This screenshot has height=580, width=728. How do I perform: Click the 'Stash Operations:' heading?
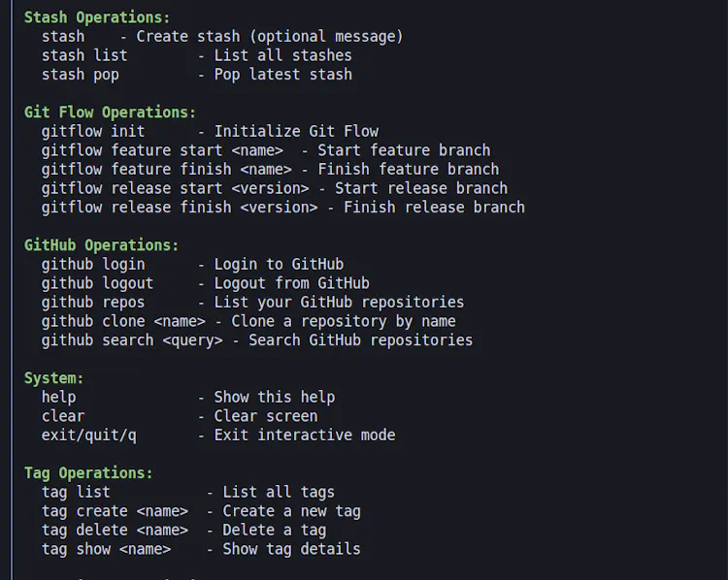click(x=97, y=17)
